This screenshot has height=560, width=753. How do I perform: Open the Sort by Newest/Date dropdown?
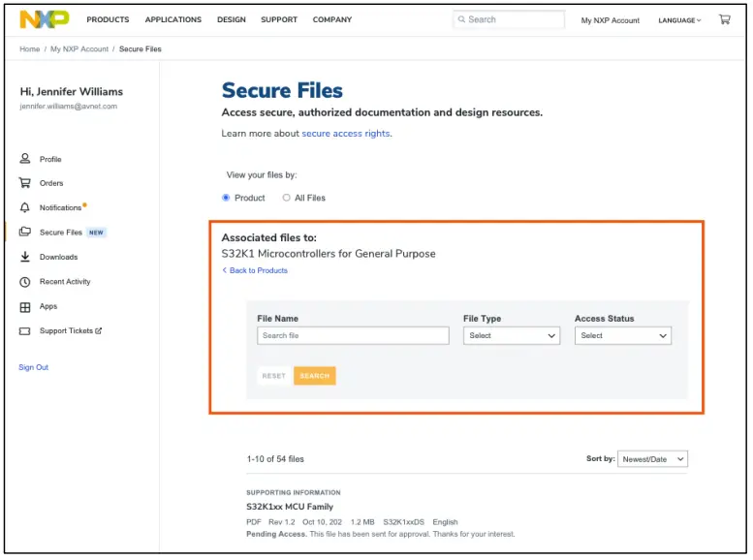pyautogui.click(x=652, y=458)
